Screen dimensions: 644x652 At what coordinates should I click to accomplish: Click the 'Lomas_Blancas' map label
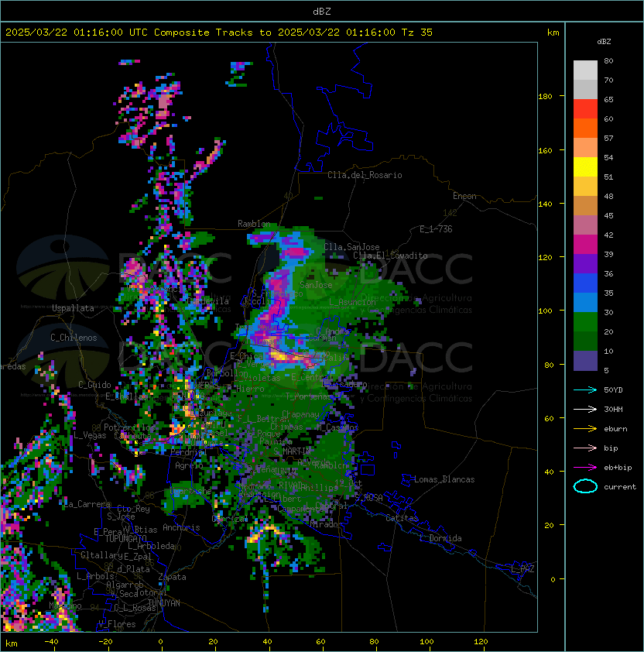tap(444, 479)
